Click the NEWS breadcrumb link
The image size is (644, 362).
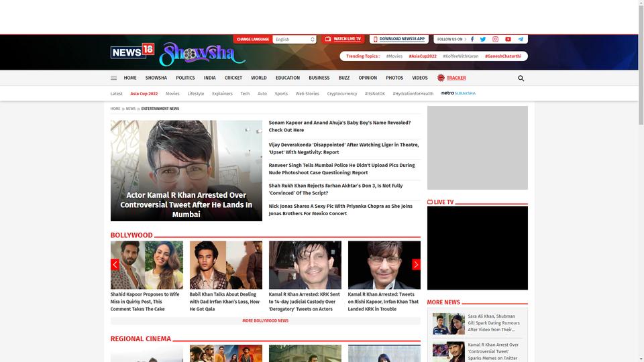click(x=131, y=109)
